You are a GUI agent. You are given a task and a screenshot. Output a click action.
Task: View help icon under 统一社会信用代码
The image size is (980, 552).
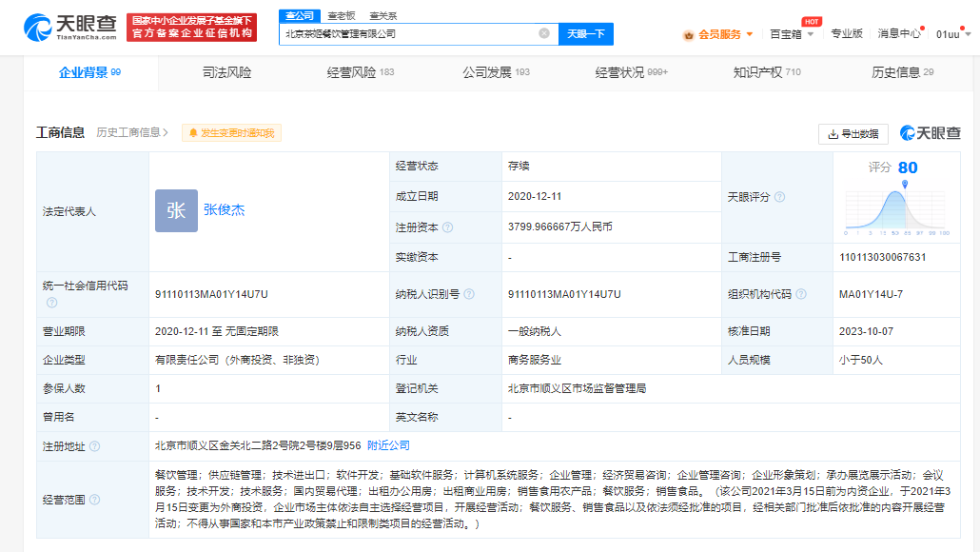[x=52, y=303]
